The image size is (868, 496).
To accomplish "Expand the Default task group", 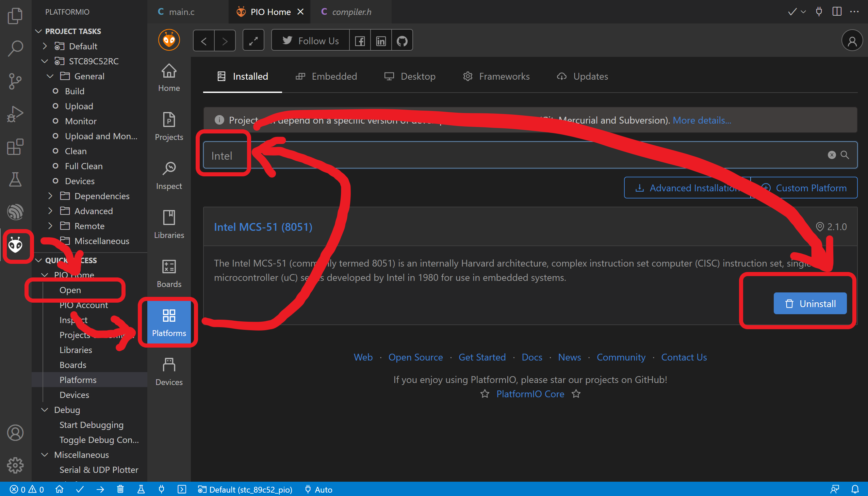I will pos(45,46).
